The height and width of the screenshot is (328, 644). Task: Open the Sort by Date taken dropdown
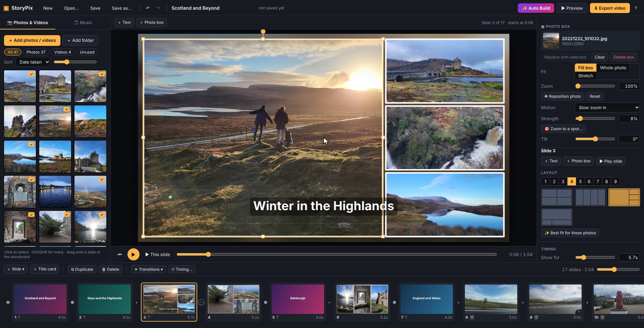pos(33,62)
